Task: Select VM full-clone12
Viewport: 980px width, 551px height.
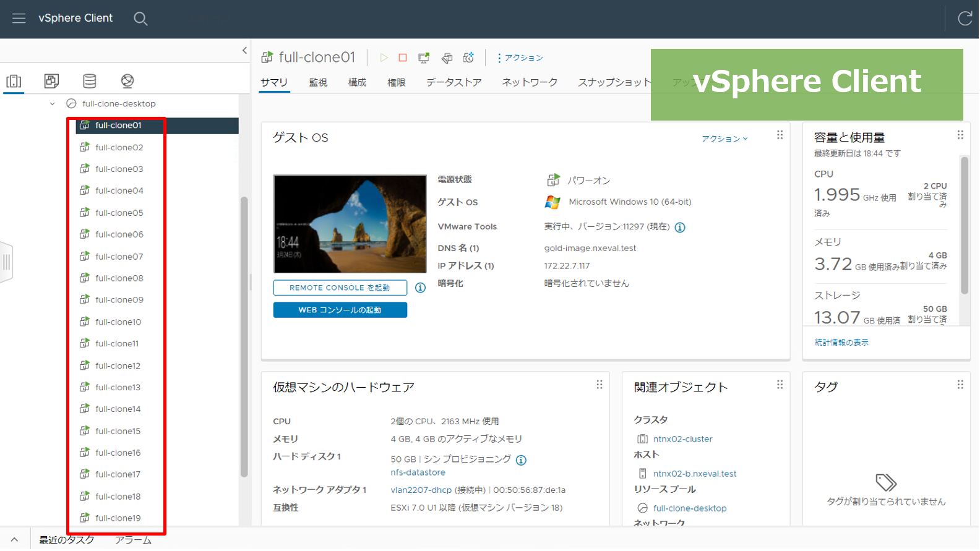Action: point(119,367)
